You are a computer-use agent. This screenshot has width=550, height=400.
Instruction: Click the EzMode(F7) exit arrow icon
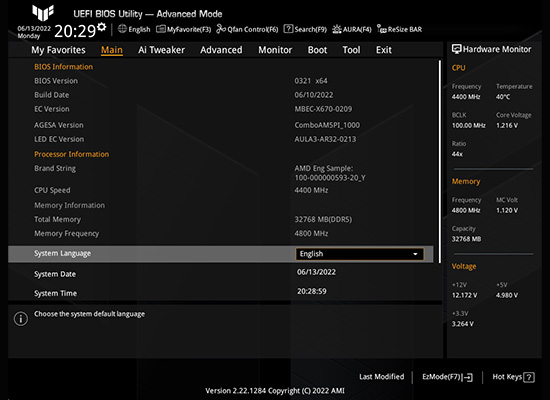pos(468,378)
